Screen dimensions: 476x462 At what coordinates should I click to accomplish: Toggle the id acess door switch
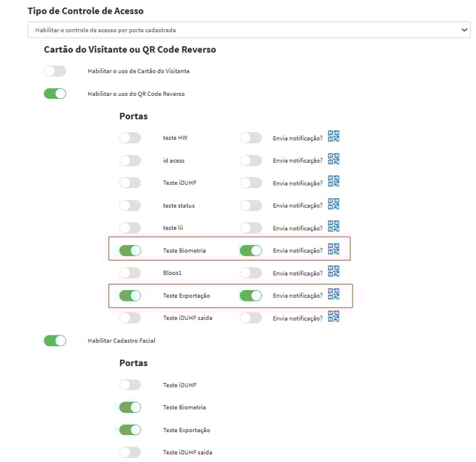pyautogui.click(x=130, y=161)
